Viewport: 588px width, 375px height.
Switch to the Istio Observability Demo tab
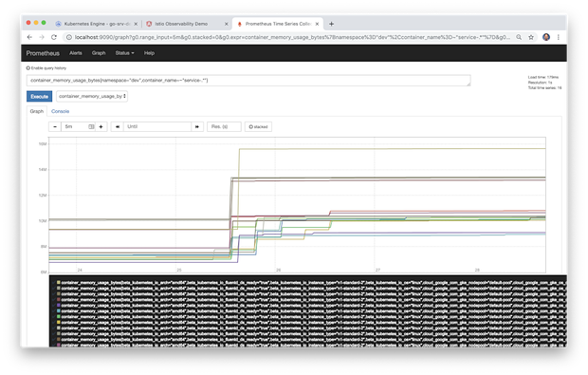(x=181, y=24)
